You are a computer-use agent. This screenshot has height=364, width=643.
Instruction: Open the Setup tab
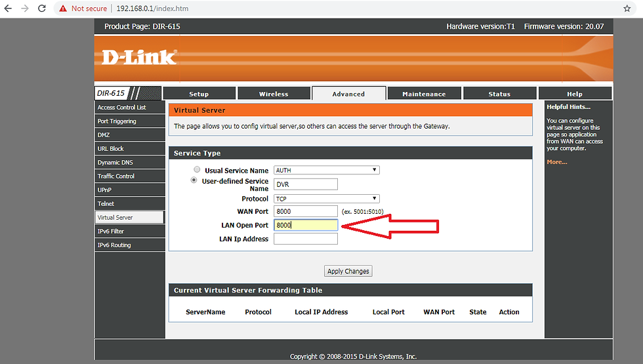pos(199,94)
